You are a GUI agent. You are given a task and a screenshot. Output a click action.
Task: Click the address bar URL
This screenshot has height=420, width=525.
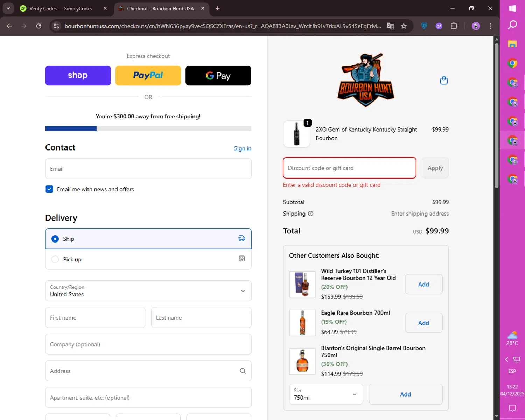(x=223, y=26)
